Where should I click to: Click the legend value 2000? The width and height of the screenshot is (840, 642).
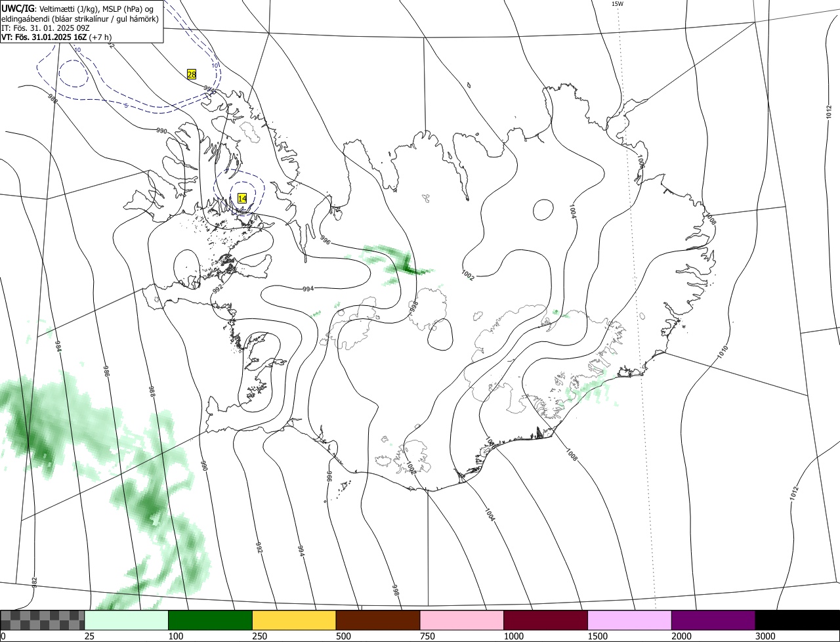[682, 636]
